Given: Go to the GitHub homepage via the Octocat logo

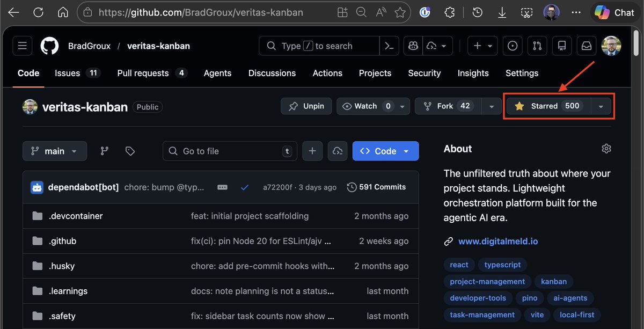Looking at the screenshot, I should click(50, 46).
